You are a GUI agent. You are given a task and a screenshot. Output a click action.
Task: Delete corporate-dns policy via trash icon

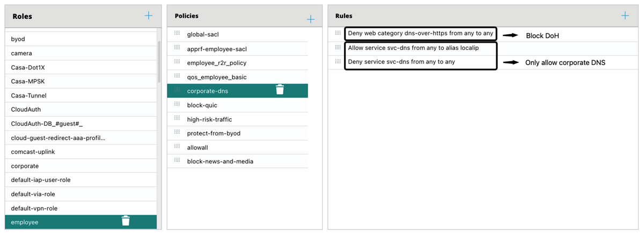pyautogui.click(x=280, y=90)
